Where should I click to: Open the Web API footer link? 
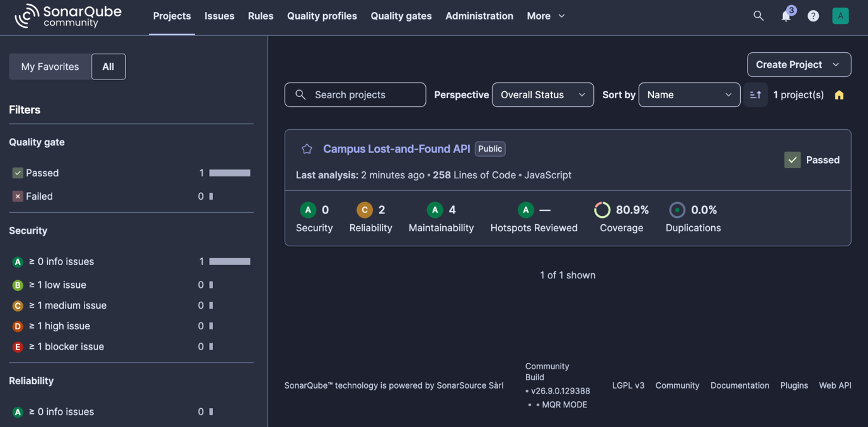pos(835,385)
